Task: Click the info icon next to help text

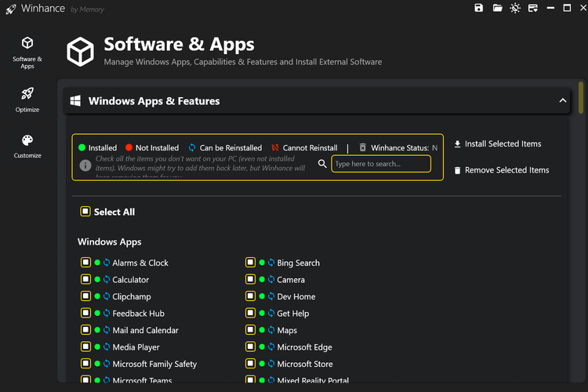Action: click(x=85, y=165)
